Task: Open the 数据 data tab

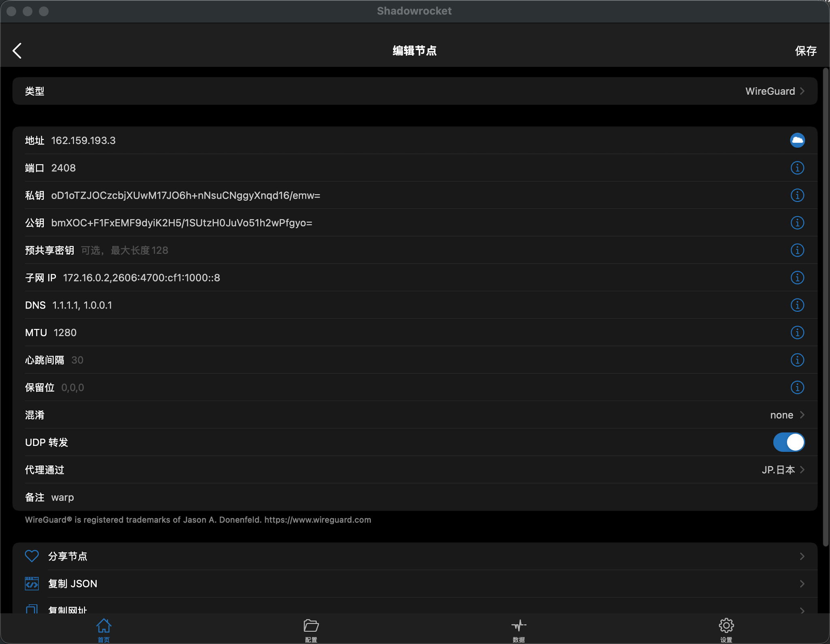Action: tap(518, 629)
